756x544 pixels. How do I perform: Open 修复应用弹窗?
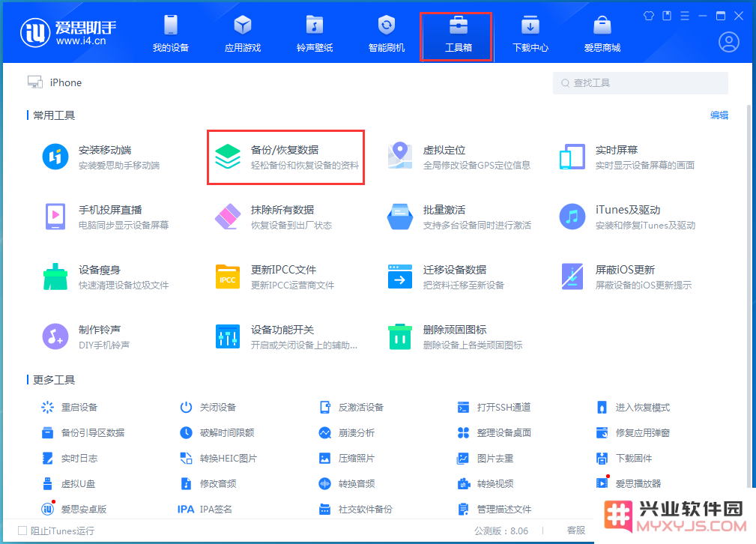click(633, 433)
